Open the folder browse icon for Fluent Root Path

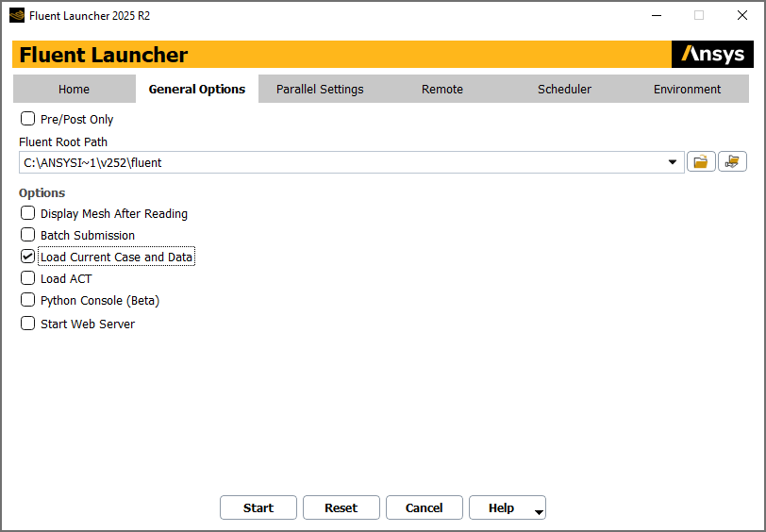[x=701, y=161]
